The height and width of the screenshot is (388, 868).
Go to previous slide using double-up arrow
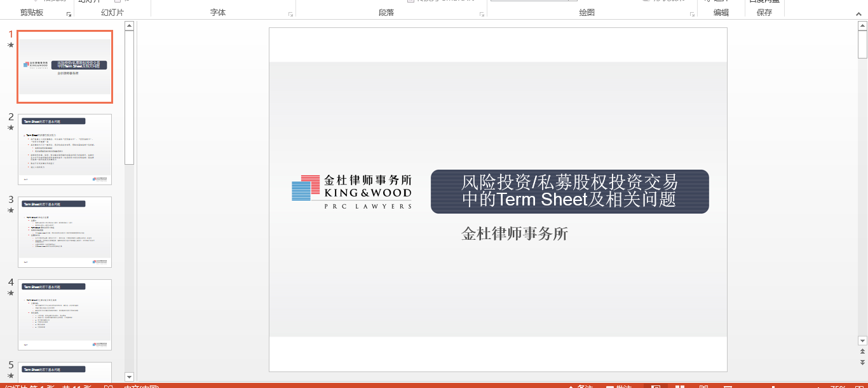pyautogui.click(x=862, y=351)
